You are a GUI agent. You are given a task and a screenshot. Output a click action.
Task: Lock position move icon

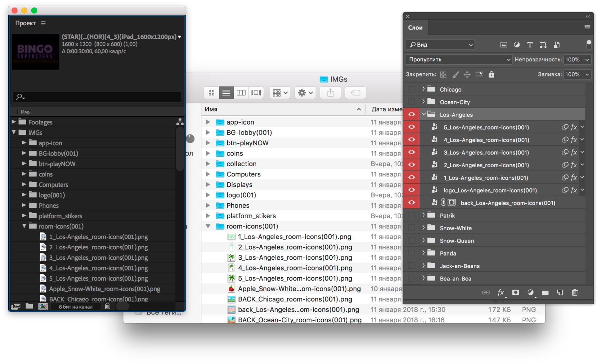(467, 74)
